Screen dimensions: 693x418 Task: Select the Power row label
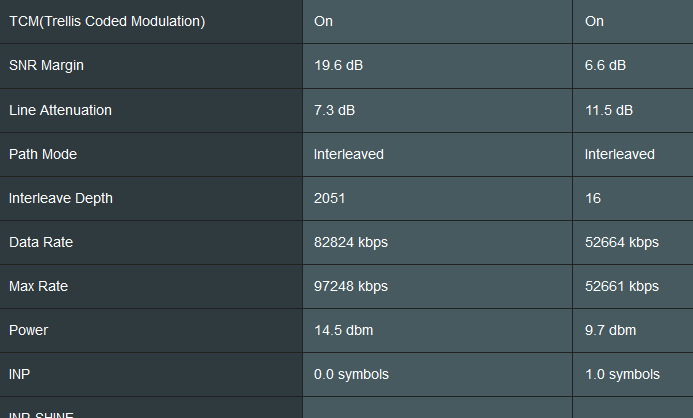[x=28, y=331]
